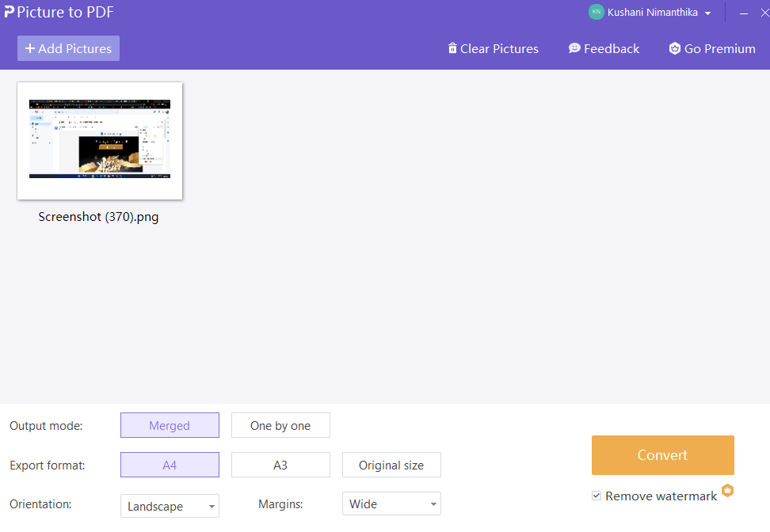Click the speech bubble Feedback icon
Viewport: 770px width, 532px height.
pos(573,48)
